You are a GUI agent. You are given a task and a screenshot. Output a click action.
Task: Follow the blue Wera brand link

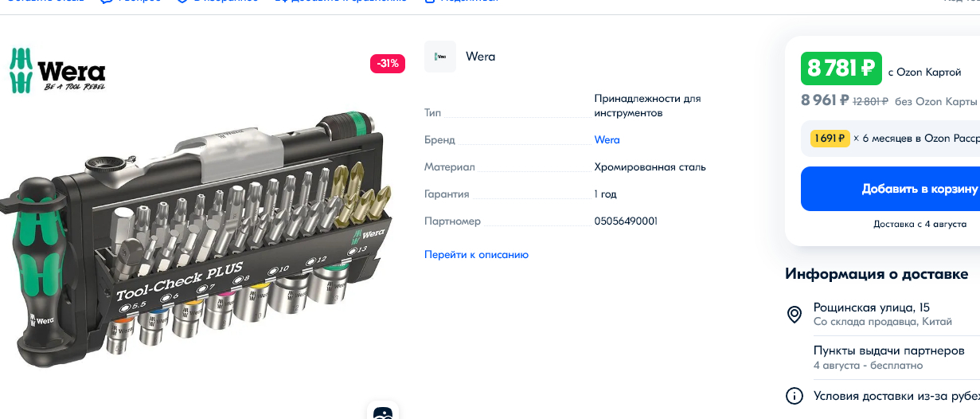point(607,140)
